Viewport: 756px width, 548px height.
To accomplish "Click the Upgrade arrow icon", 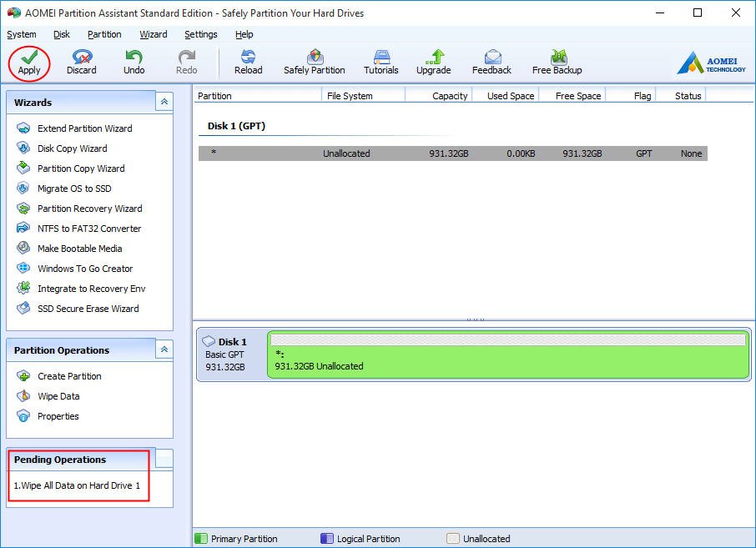I will [x=435, y=57].
